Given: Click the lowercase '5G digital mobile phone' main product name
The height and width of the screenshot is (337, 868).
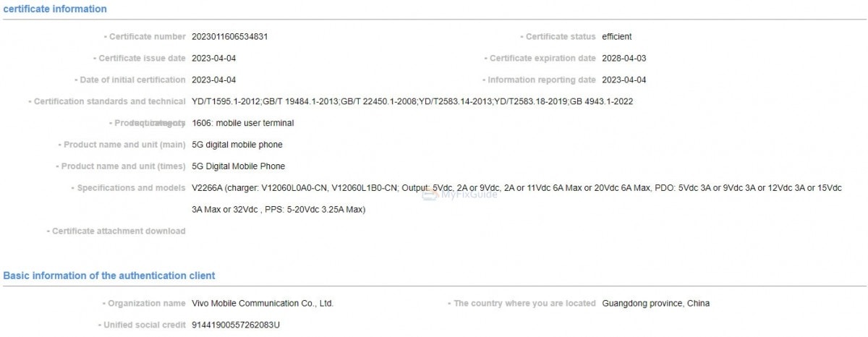Looking at the screenshot, I should pyautogui.click(x=237, y=145).
